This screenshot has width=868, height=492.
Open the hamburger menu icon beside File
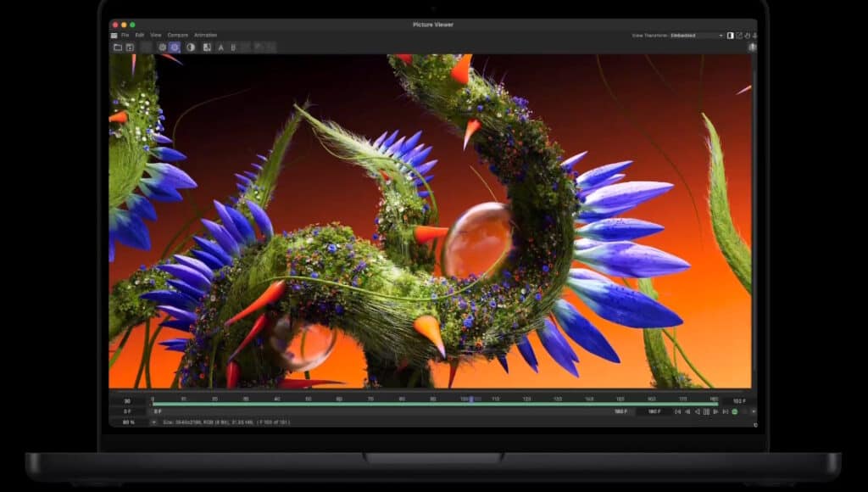[114, 36]
